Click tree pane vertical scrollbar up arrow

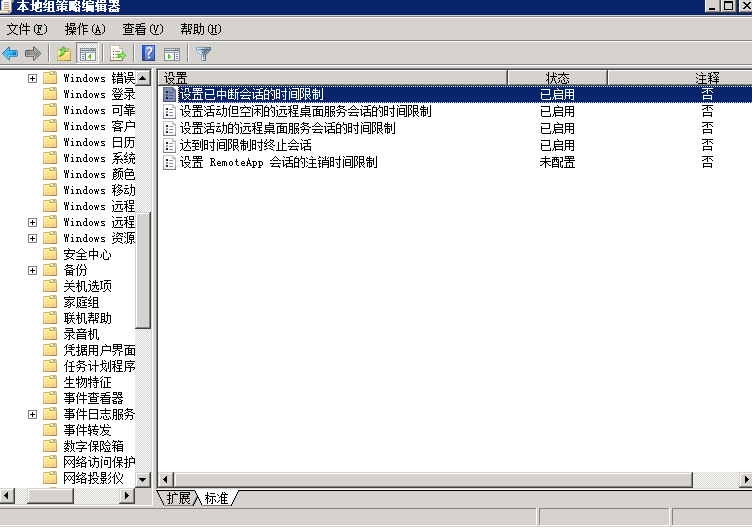[x=143, y=78]
